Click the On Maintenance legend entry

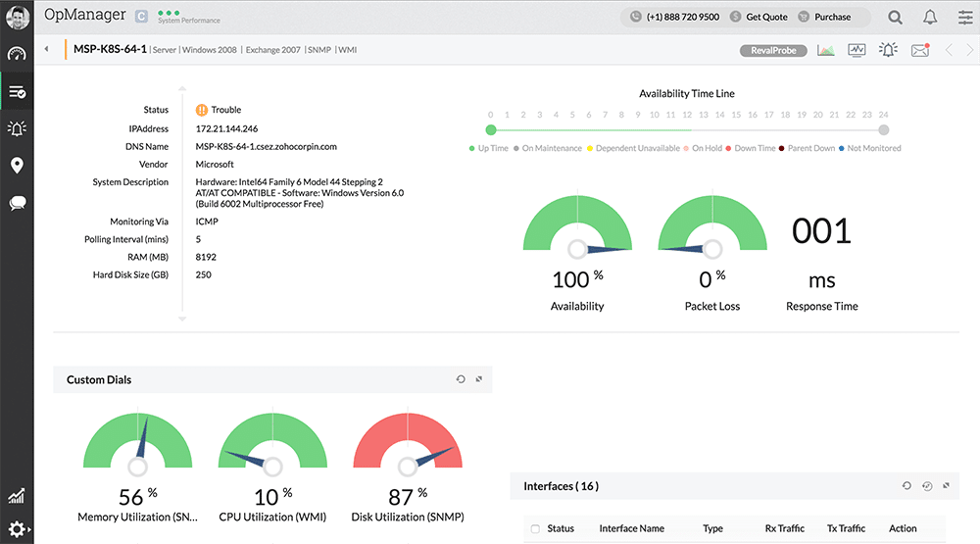click(548, 148)
